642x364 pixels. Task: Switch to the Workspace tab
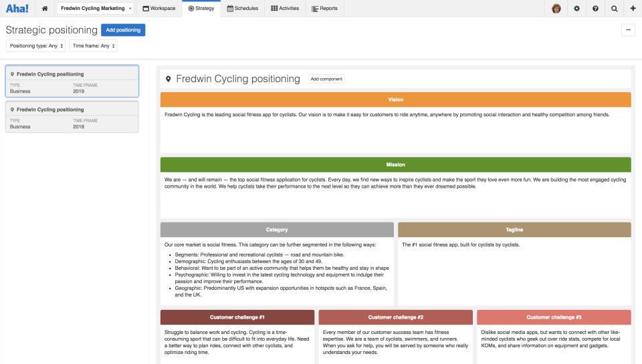tap(159, 9)
